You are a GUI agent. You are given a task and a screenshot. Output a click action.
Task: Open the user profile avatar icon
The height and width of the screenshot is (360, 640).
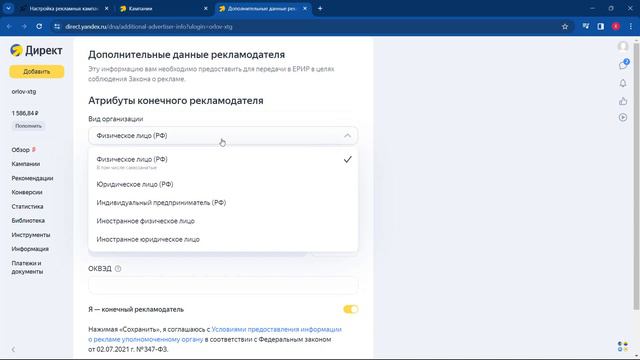[x=622, y=46]
